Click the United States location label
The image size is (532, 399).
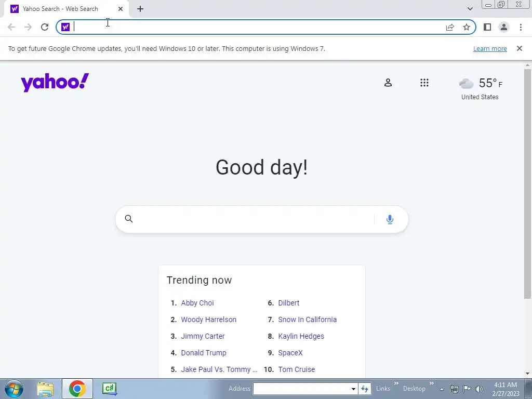point(480,97)
